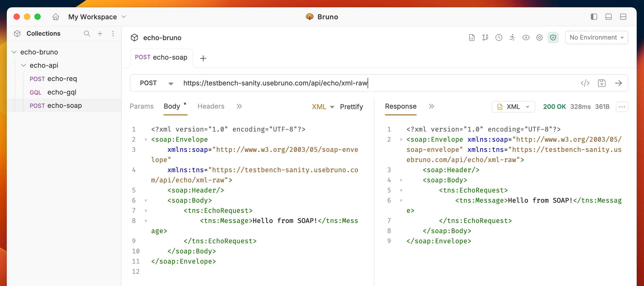Open the collection runner icon
644x286 pixels.
[x=512, y=38]
